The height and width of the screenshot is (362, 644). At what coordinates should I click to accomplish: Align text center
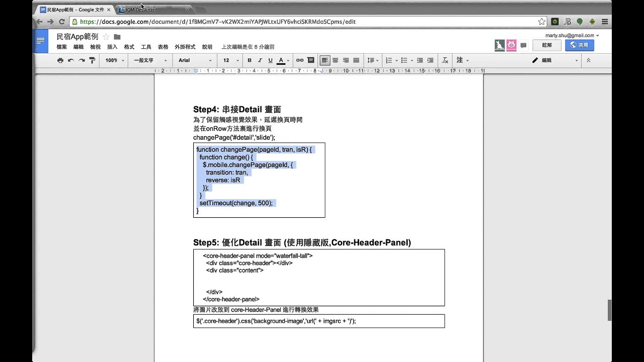(x=336, y=60)
